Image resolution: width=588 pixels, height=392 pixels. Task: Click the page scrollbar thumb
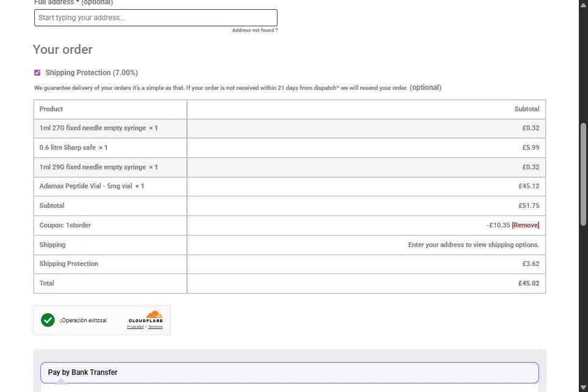pos(583,174)
